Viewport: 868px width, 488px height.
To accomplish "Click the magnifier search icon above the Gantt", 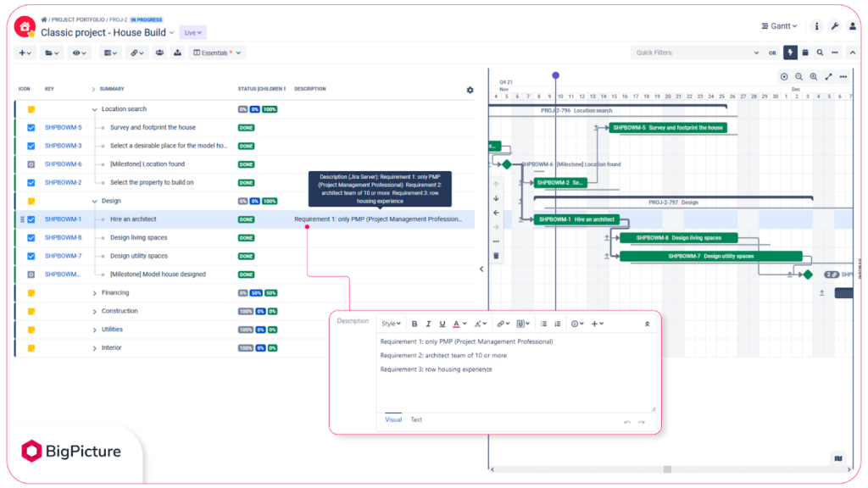I will tap(819, 53).
